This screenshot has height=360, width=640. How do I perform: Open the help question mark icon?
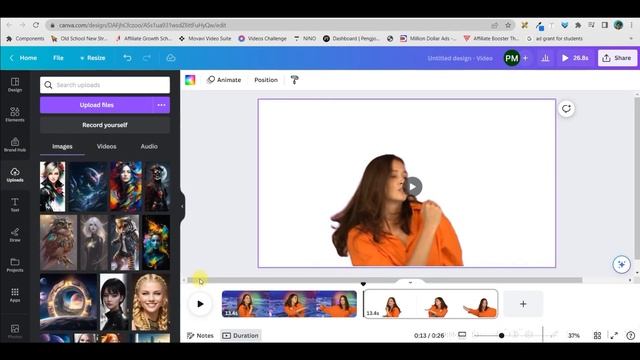pyautogui.click(x=631, y=336)
